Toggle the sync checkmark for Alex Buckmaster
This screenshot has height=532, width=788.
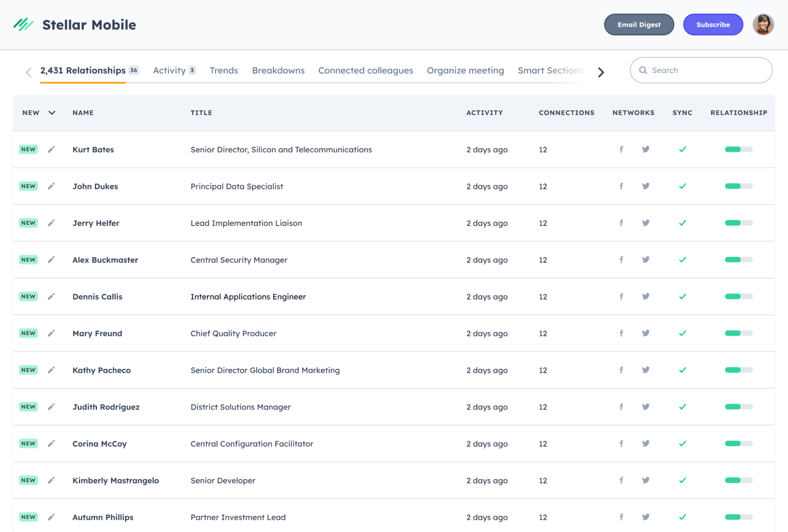click(x=683, y=260)
